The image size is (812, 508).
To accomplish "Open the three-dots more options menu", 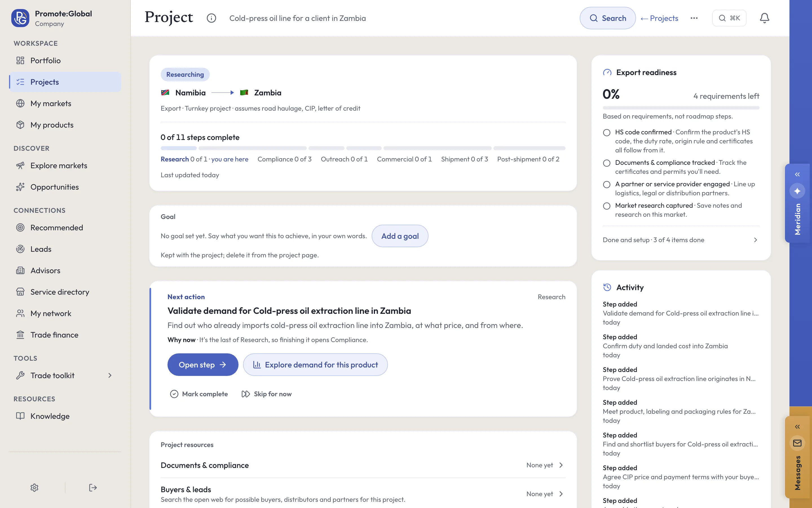I will point(694,18).
